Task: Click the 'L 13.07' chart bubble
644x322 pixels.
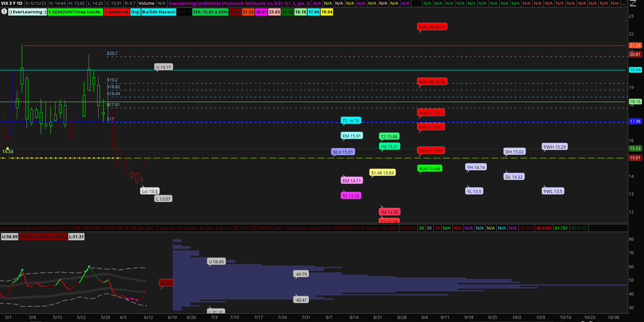Action: (163, 199)
